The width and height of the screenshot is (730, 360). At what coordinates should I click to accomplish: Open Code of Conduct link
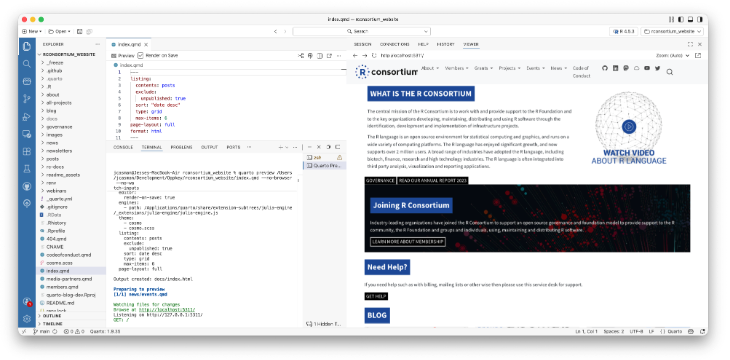tap(581, 72)
